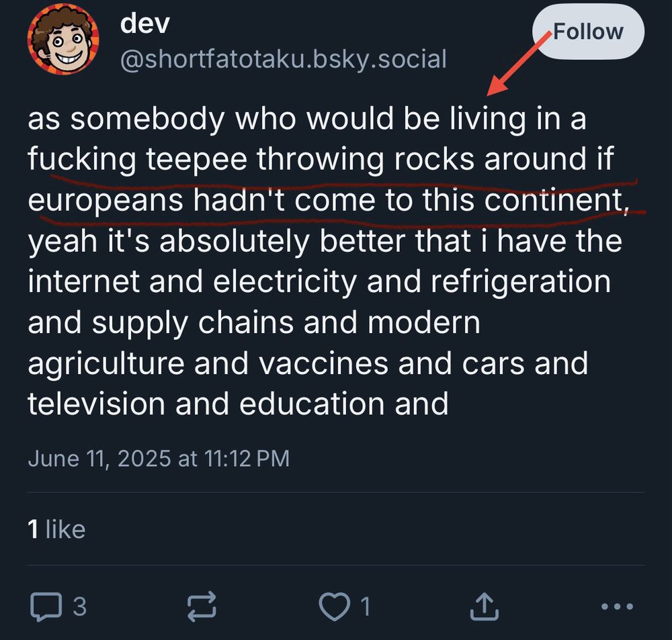Click the June 11, 2025 timestamp
Screen dimensions: 672x640
(159, 459)
